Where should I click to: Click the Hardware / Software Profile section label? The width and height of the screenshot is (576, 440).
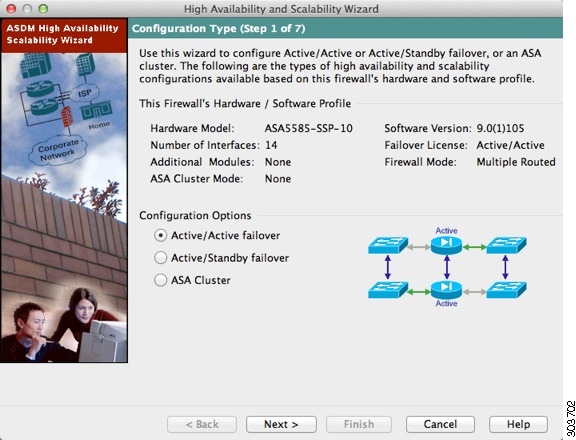click(x=245, y=104)
